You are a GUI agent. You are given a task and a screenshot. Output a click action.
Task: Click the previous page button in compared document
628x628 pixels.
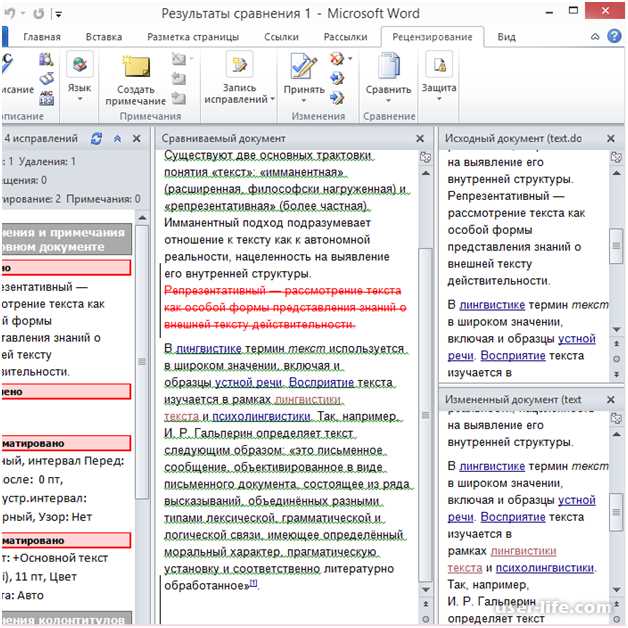426,604
